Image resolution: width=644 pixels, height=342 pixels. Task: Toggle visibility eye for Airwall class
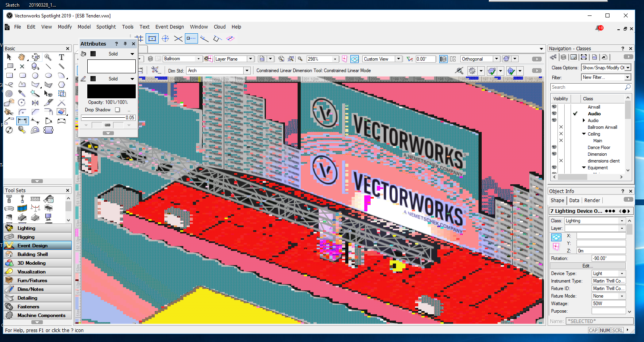tap(554, 107)
